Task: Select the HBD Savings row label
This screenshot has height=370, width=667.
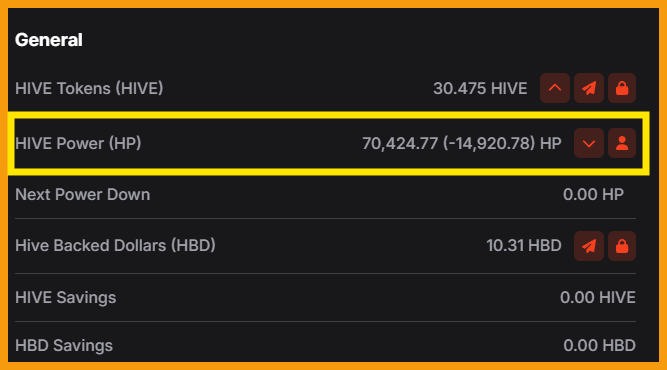Action: click(64, 345)
